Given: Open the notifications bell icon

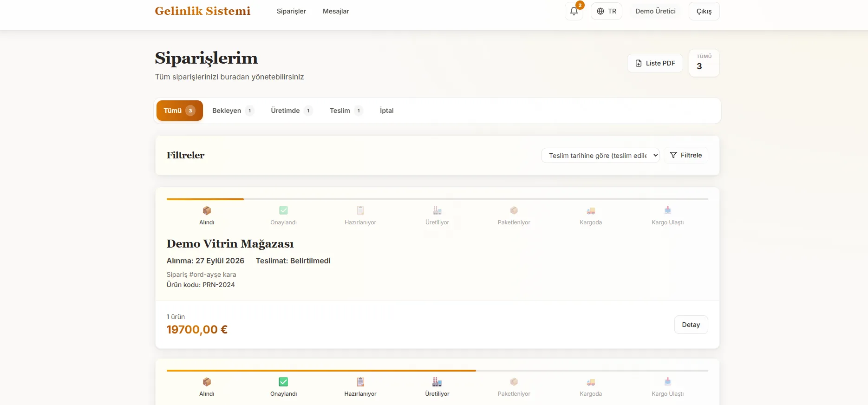Looking at the screenshot, I should pos(574,11).
